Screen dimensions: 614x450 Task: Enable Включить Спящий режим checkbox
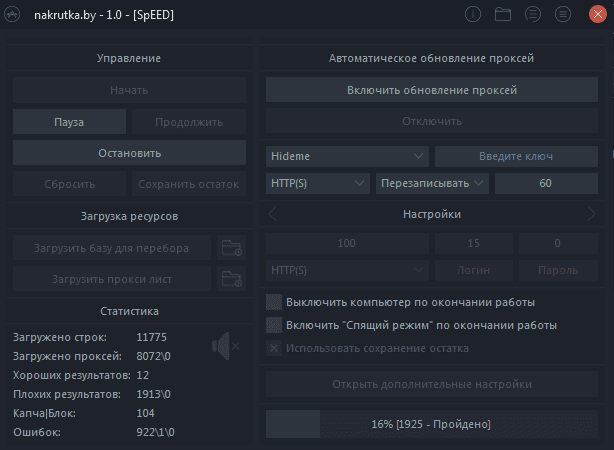tap(274, 325)
